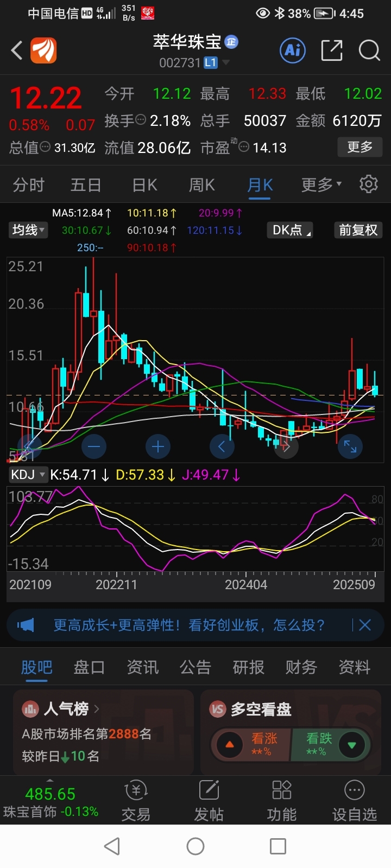Open the 财务 financials tab

pyautogui.click(x=301, y=667)
